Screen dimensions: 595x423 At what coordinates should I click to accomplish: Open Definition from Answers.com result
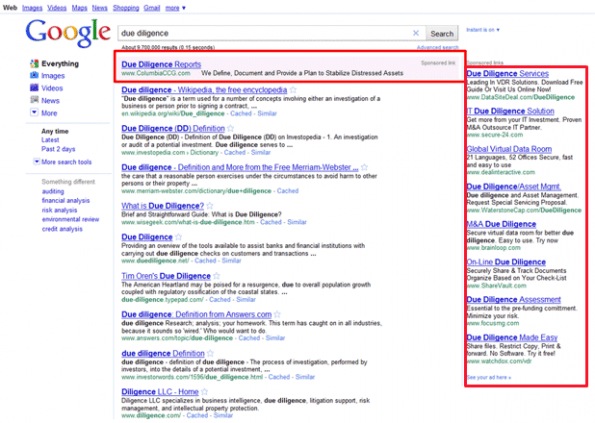pos(197,314)
